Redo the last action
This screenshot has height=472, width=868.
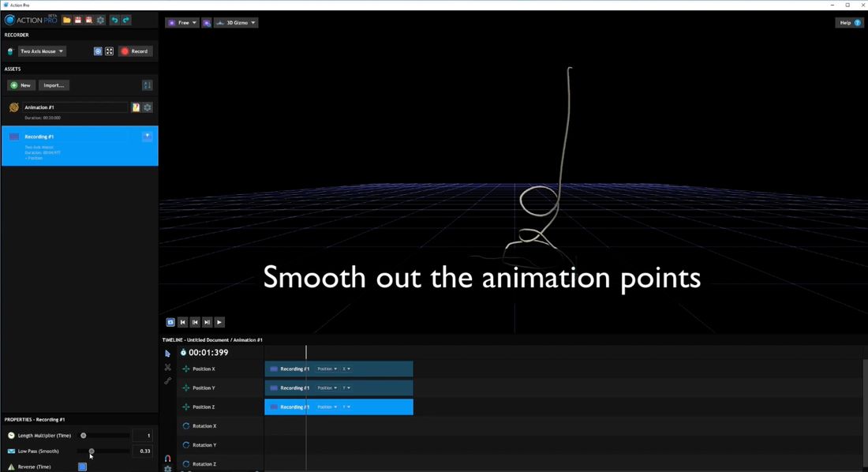point(126,20)
